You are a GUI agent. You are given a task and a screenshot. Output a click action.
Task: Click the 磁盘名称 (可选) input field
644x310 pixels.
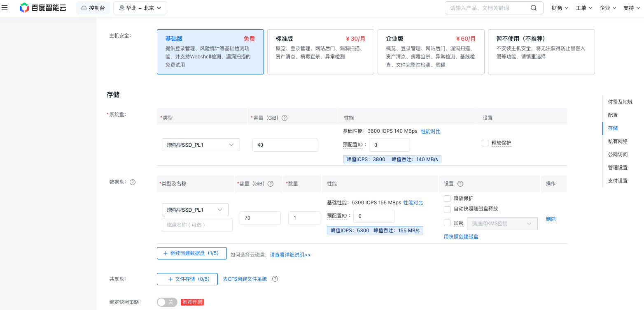197,225
